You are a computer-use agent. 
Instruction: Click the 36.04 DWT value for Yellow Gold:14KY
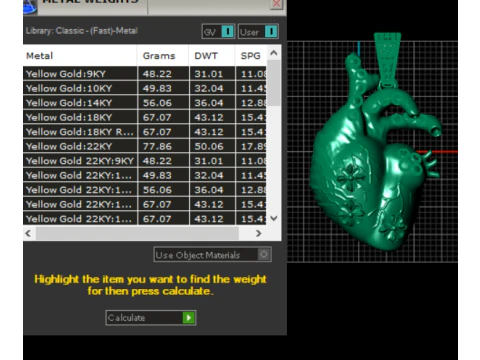[x=209, y=103]
